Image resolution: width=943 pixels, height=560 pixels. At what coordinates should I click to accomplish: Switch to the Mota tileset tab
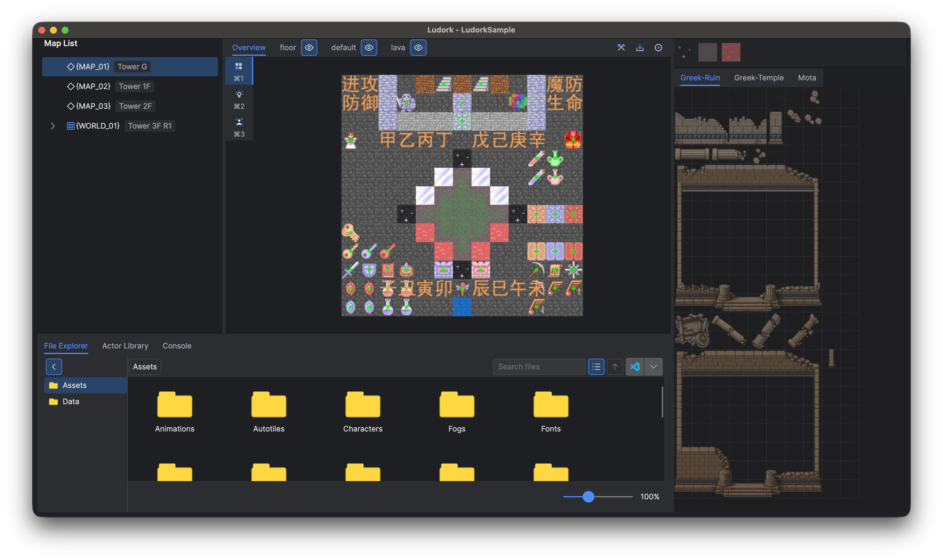pos(807,78)
